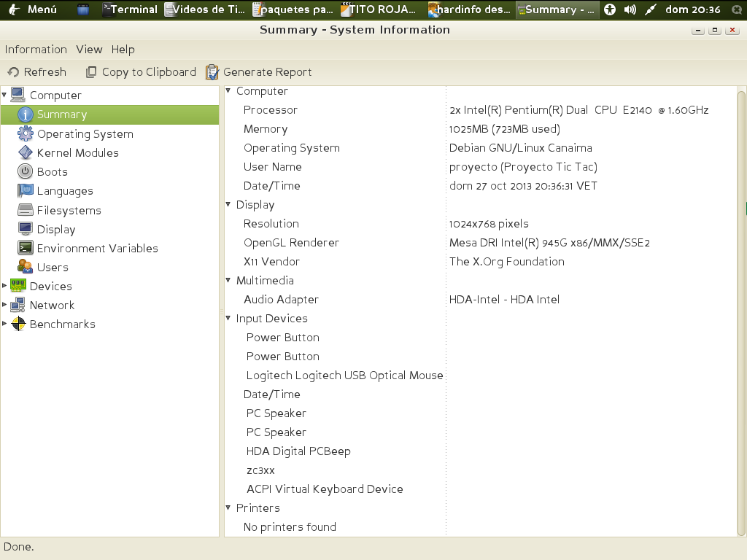Select the Boots power icon entry
This screenshot has height=560, width=747.
[26, 172]
